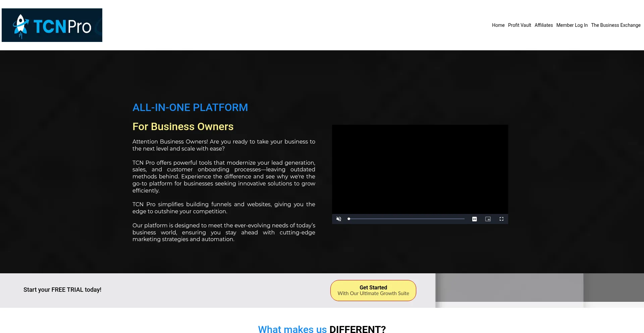Open picture-in-picture mode on the video
The image size is (644, 333).
(x=488, y=219)
